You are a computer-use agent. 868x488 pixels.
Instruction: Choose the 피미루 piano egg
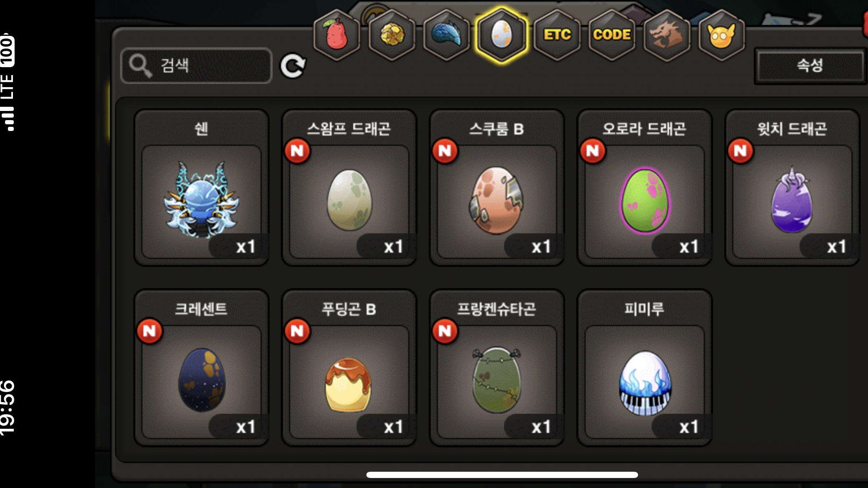(x=645, y=368)
